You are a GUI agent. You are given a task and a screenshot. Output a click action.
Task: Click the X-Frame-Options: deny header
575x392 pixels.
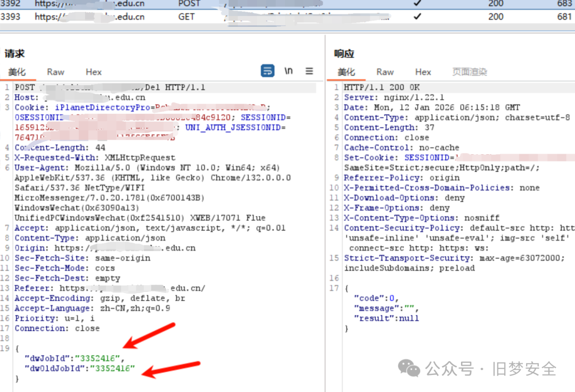click(397, 208)
